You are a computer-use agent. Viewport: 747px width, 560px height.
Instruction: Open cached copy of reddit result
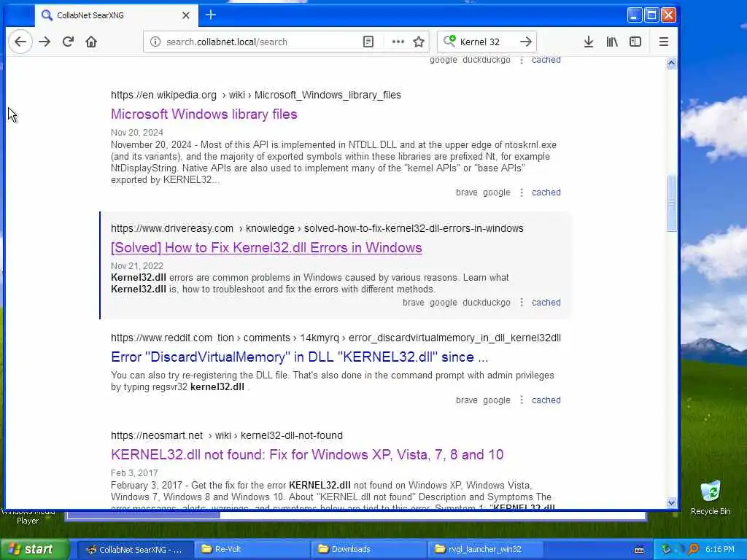click(x=546, y=400)
